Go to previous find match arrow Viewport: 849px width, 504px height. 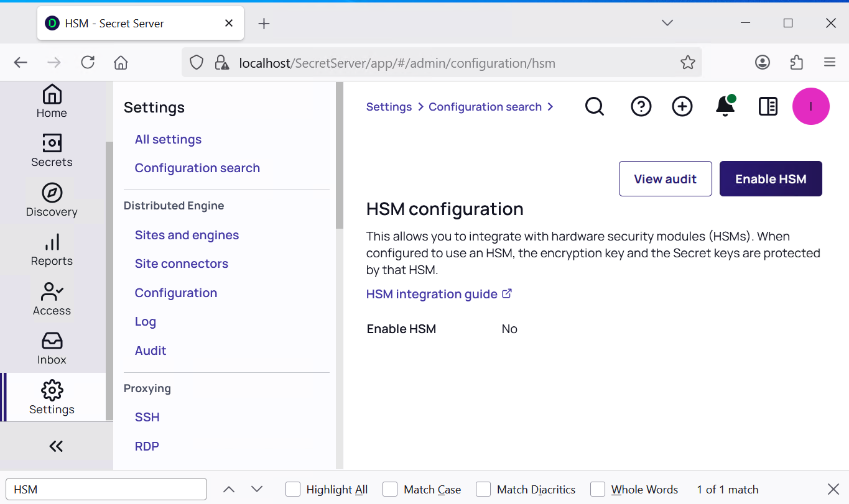(229, 489)
